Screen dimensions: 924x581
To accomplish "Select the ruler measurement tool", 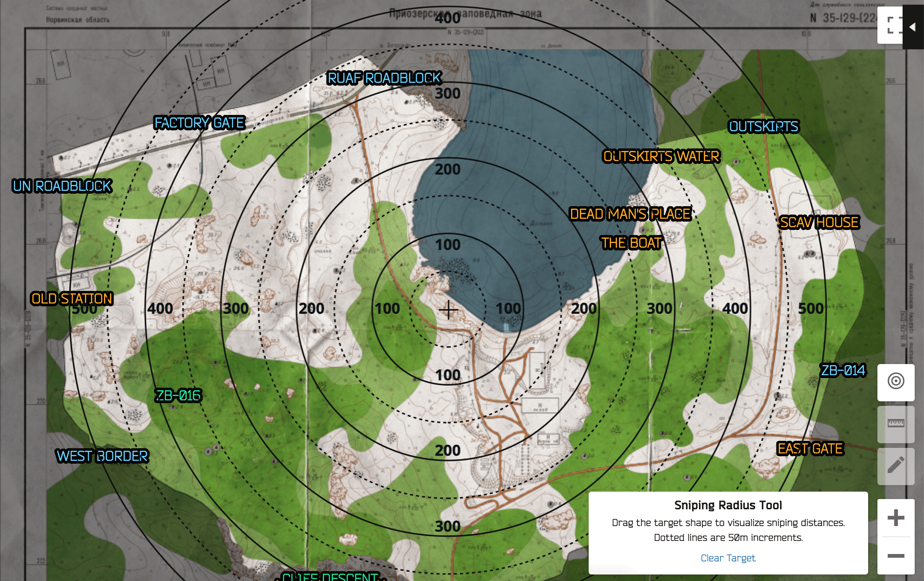I will pyautogui.click(x=896, y=424).
